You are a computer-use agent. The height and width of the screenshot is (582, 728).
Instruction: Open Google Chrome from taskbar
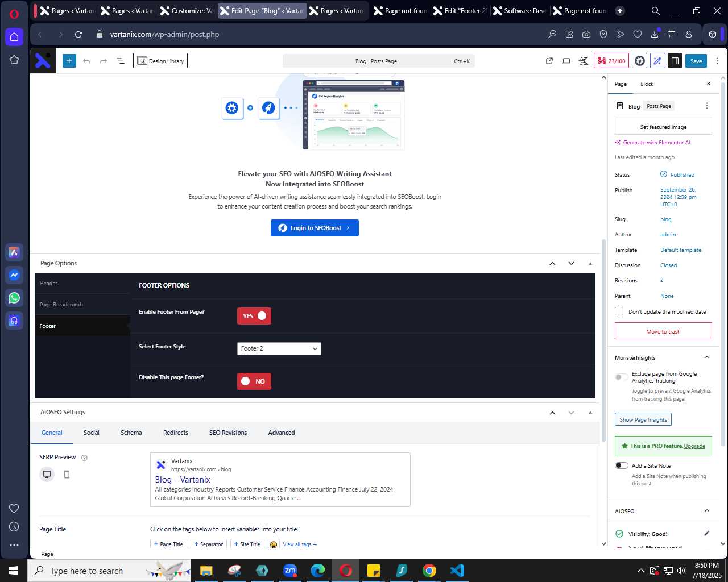tap(429, 570)
